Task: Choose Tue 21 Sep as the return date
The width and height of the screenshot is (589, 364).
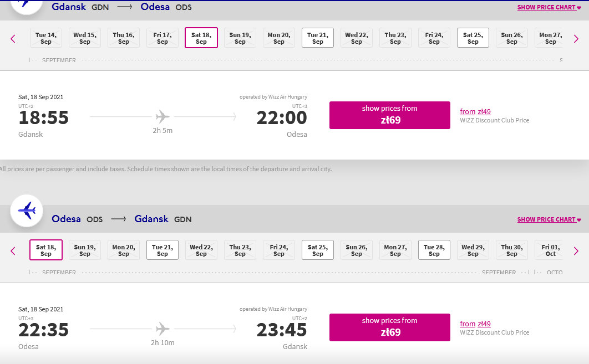Action: point(163,250)
